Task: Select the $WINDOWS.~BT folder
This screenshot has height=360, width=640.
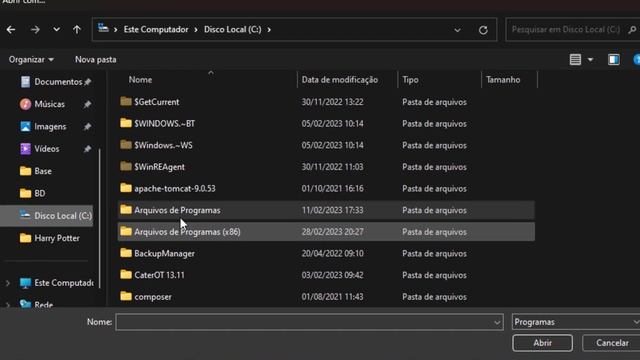Action: 326,123
